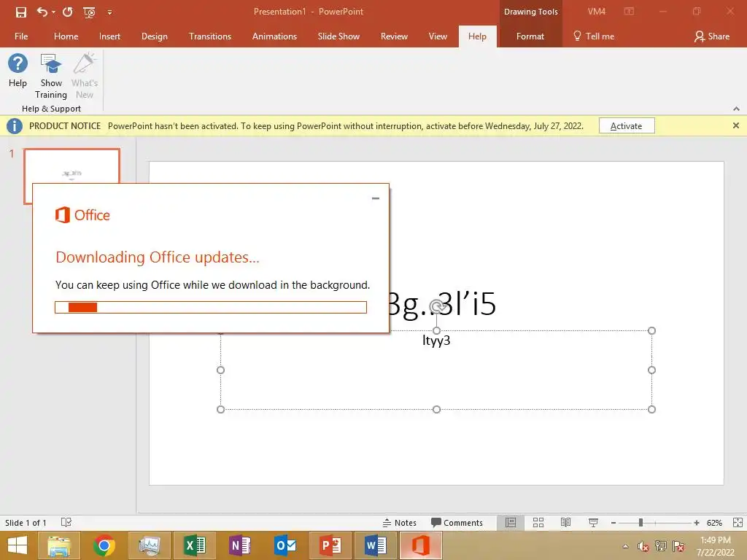
Task: Click the Share button
Action: point(712,36)
